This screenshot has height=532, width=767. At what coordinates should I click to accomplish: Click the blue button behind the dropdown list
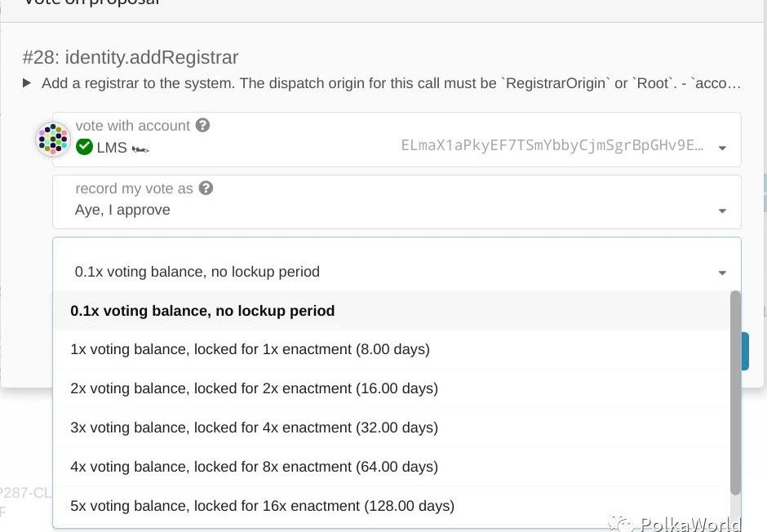click(745, 351)
